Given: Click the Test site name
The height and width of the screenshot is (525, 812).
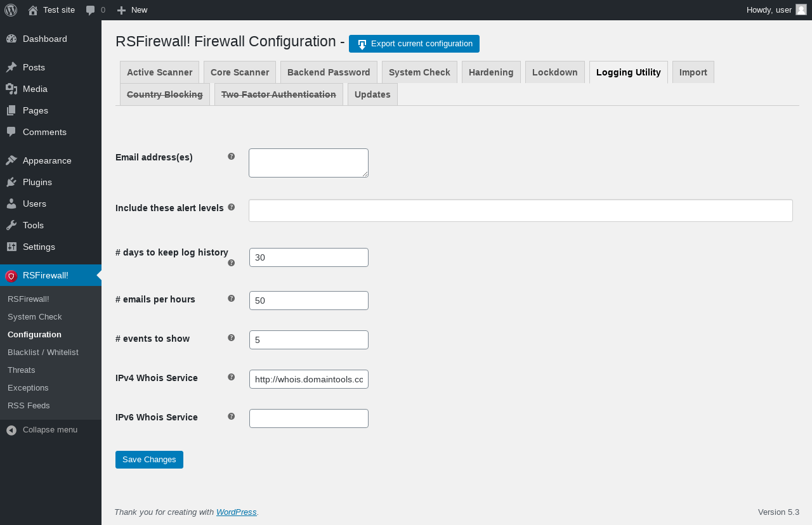Looking at the screenshot, I should point(59,10).
